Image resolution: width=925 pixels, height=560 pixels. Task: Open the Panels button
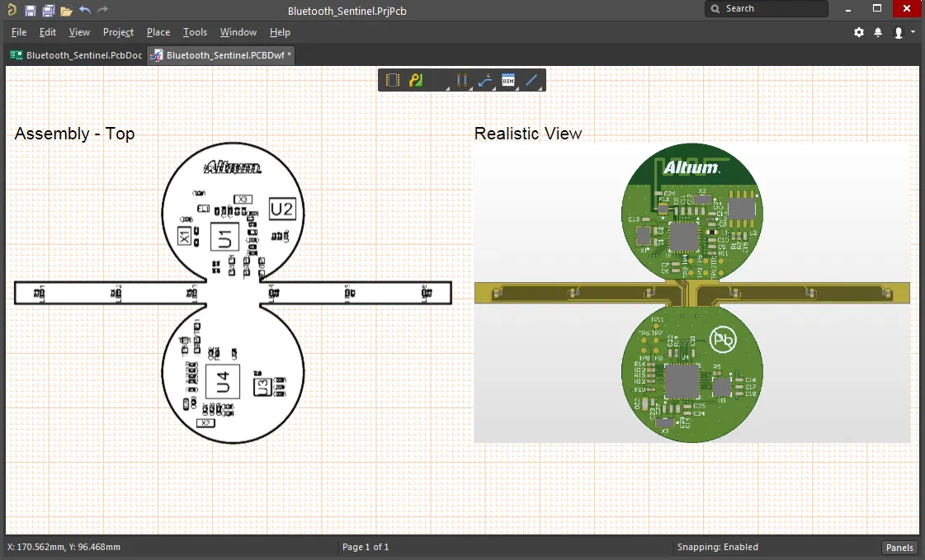coord(899,548)
